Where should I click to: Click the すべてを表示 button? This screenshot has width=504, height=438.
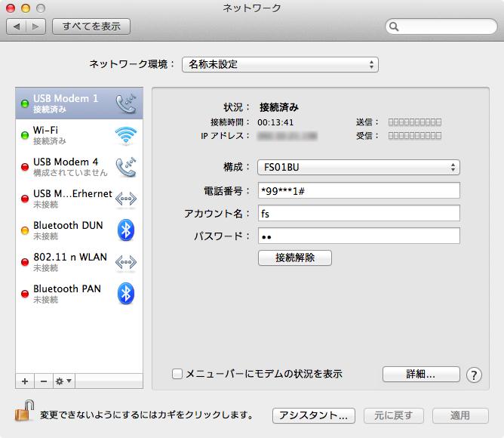coord(91,26)
